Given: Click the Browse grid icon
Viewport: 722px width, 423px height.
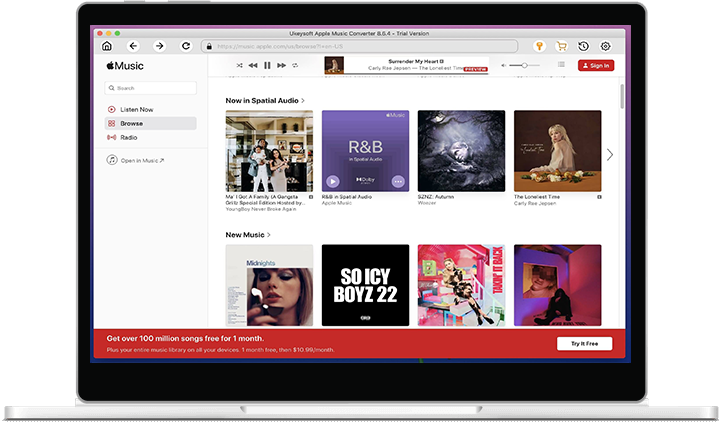Looking at the screenshot, I should click(x=111, y=123).
